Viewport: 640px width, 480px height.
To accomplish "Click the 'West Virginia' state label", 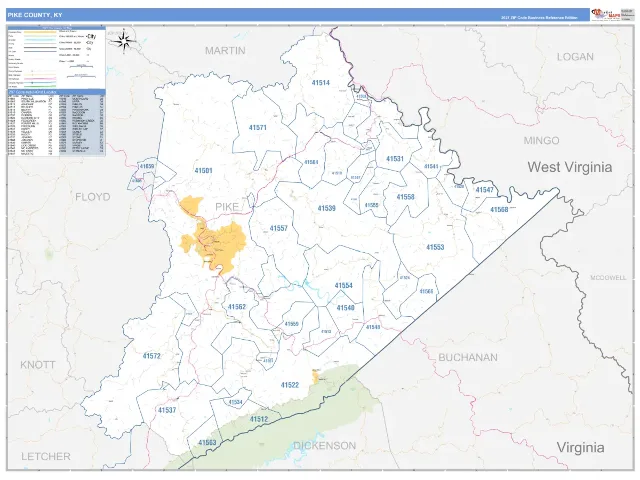I will [570, 167].
